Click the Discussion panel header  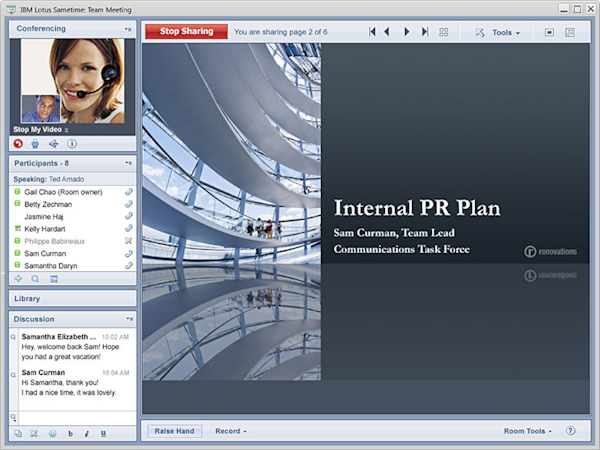[x=72, y=319]
